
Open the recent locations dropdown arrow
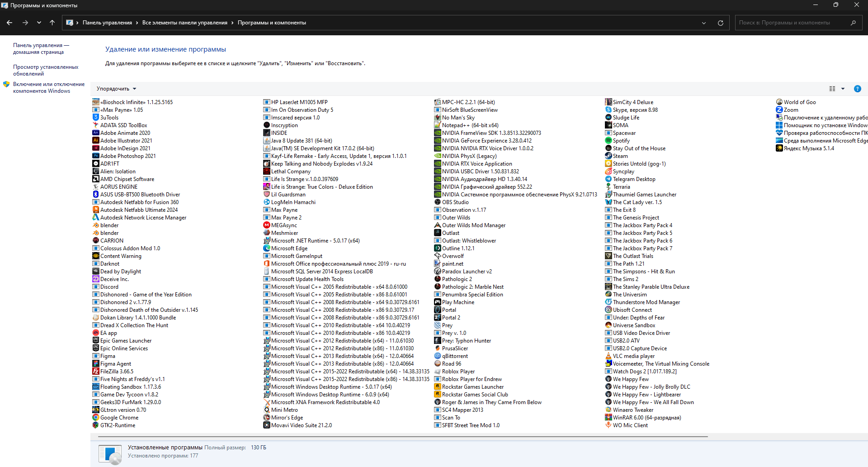coord(39,23)
